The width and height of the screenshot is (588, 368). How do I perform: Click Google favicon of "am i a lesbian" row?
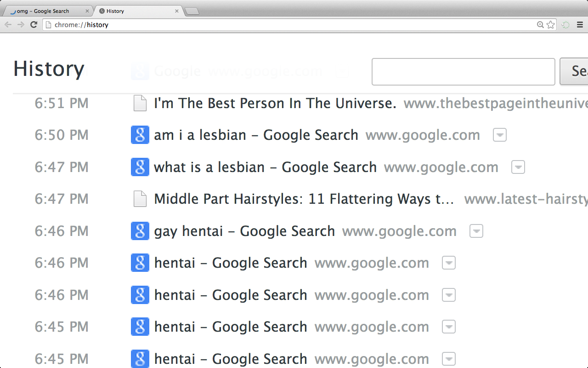(x=140, y=135)
